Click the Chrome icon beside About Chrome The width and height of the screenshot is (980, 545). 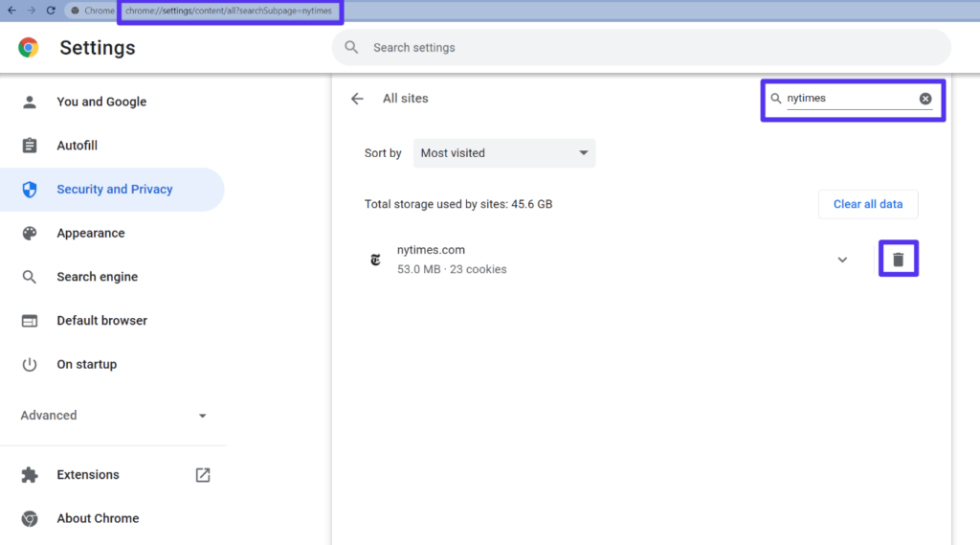point(30,519)
